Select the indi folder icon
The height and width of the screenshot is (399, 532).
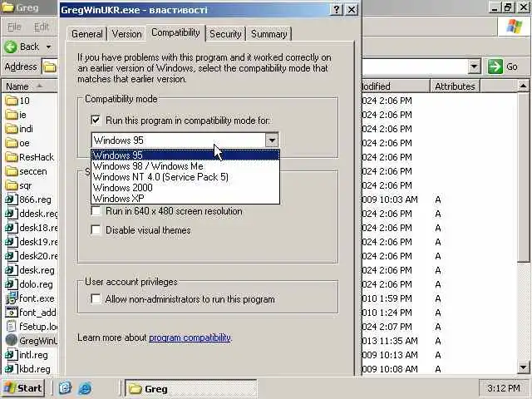coord(12,129)
